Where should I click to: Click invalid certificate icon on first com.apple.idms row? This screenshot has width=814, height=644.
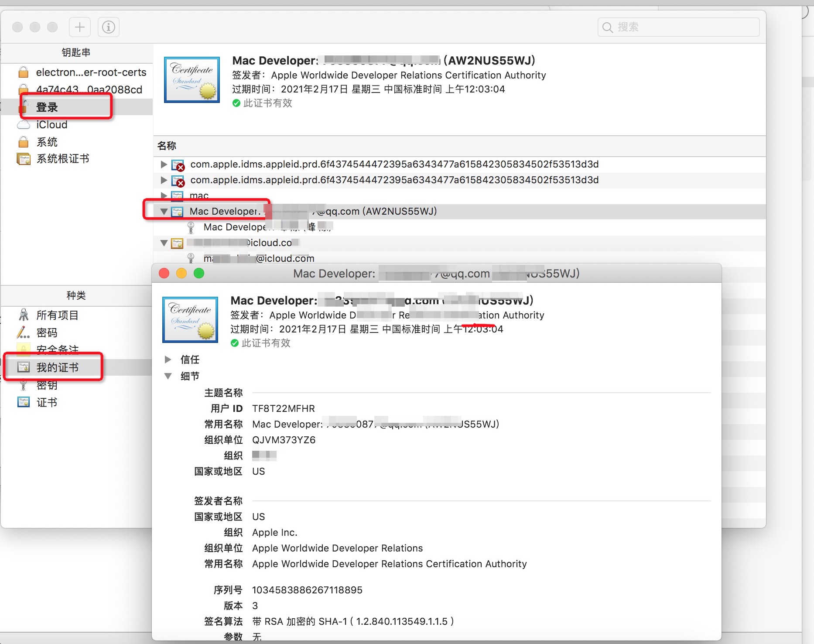[x=178, y=165]
